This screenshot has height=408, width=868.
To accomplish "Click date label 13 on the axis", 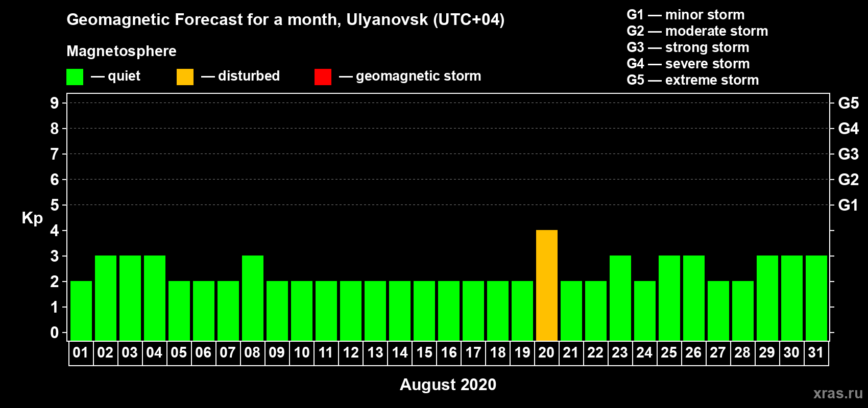I will [375, 352].
